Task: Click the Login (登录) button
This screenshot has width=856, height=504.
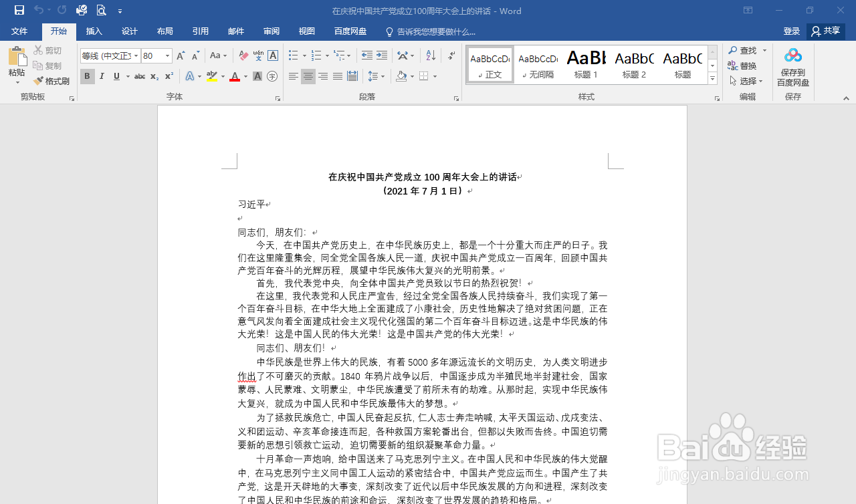Action: [x=792, y=31]
